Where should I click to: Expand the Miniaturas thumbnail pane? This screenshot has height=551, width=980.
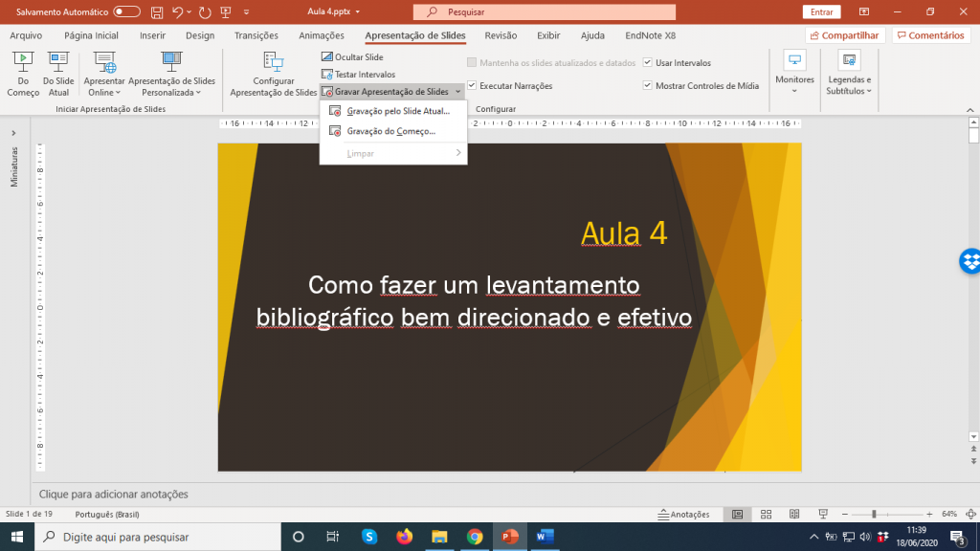coord(13,133)
